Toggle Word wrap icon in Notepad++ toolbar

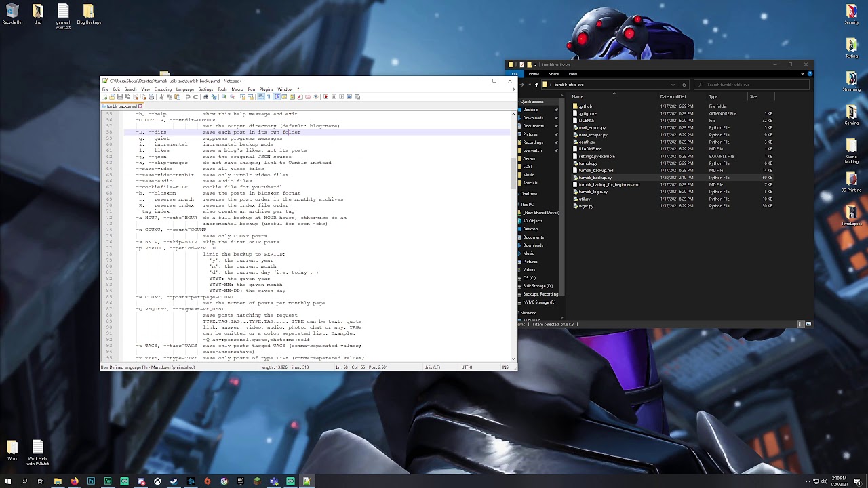pyautogui.click(x=262, y=96)
